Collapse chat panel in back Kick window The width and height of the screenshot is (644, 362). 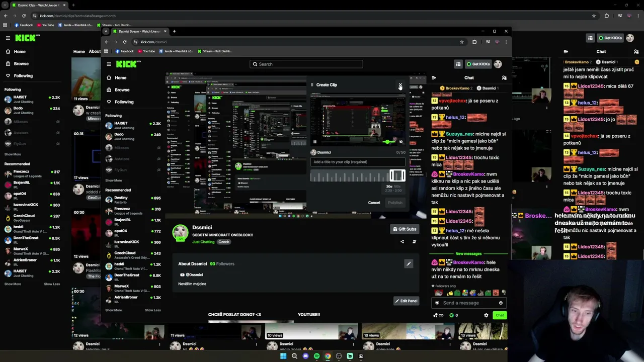pyautogui.click(x=566, y=51)
